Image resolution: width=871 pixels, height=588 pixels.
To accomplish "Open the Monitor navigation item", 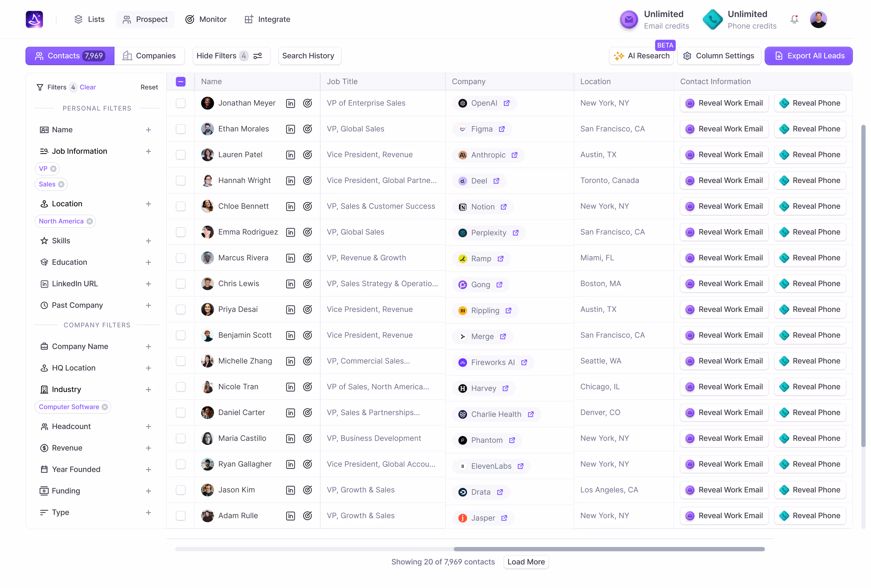I will point(206,19).
